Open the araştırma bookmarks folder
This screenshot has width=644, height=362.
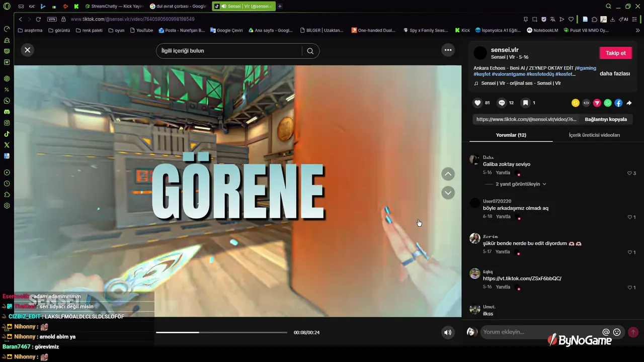pos(30,30)
